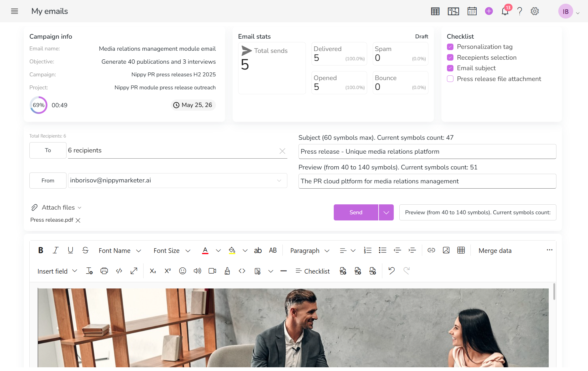This screenshot has width=588, height=371.
Task: Undo the last editor action
Action: (392, 271)
